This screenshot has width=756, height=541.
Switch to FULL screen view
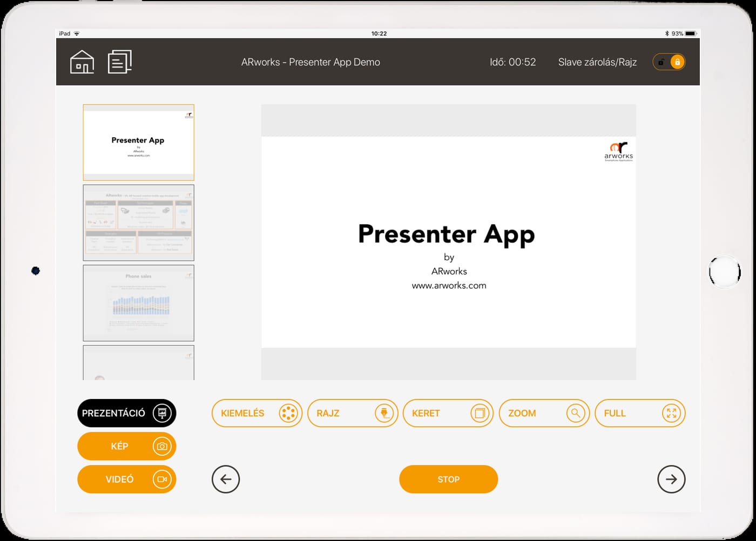pos(640,413)
